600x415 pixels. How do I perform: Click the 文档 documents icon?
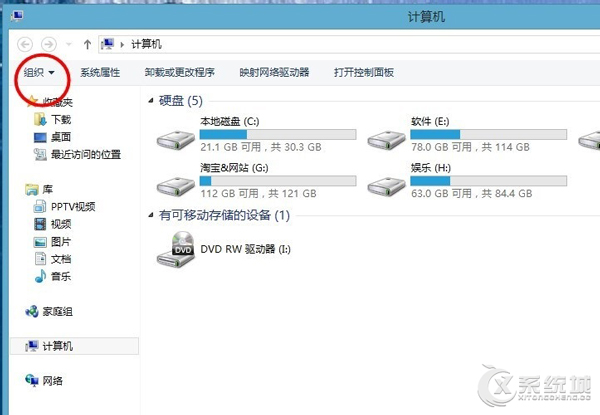pos(40,259)
